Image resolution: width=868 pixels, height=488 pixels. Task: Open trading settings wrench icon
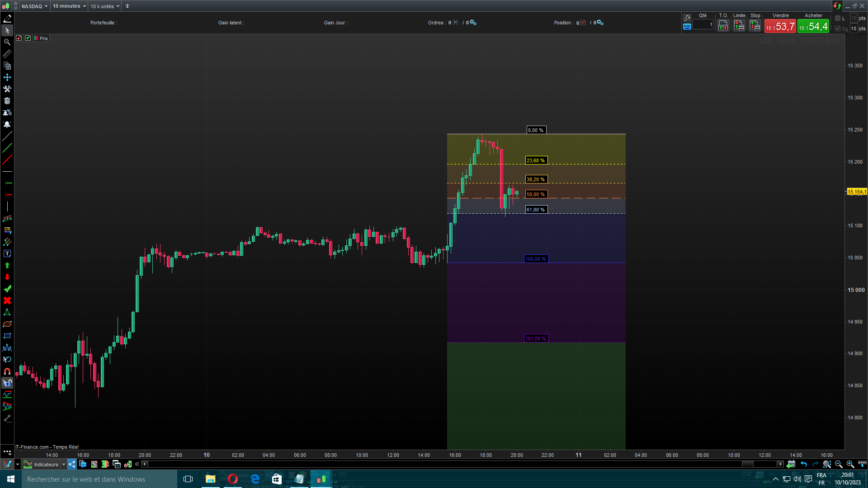tap(687, 18)
